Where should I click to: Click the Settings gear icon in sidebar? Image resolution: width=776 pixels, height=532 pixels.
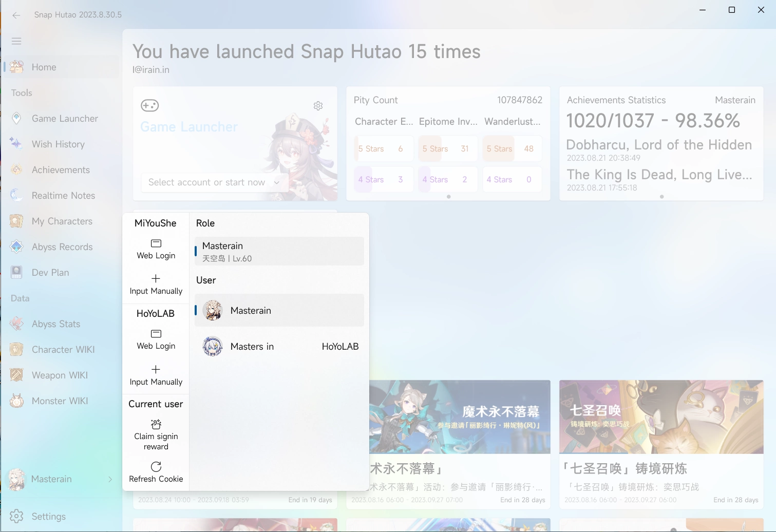coord(16,516)
